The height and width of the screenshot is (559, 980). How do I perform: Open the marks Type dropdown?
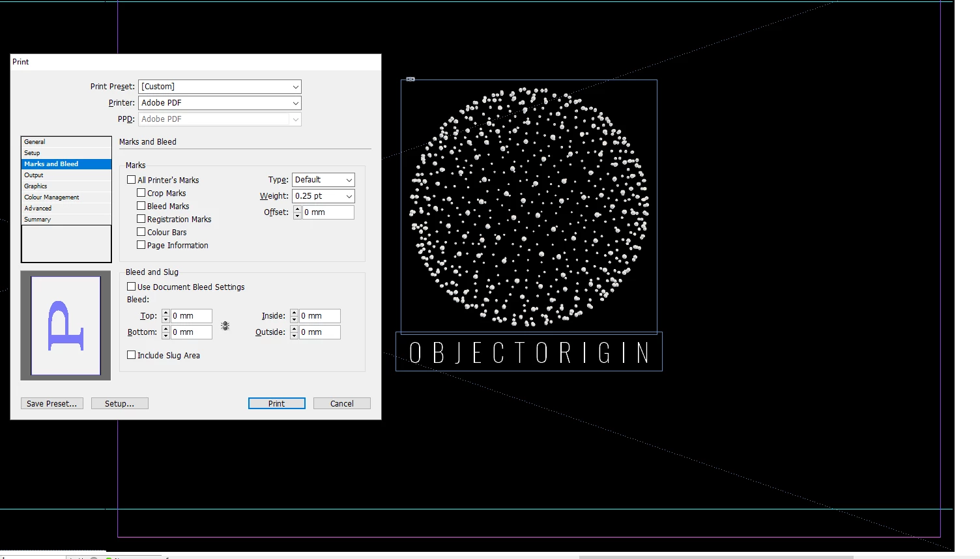[323, 180]
